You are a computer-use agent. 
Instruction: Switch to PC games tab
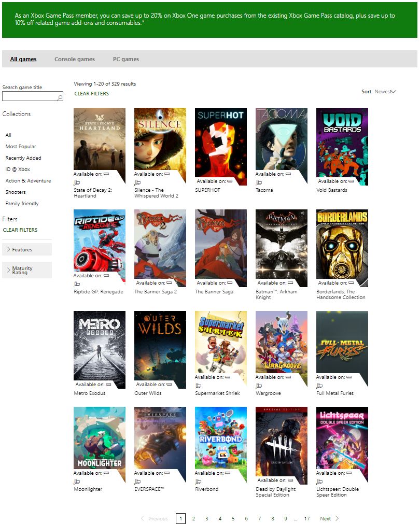[x=125, y=59]
